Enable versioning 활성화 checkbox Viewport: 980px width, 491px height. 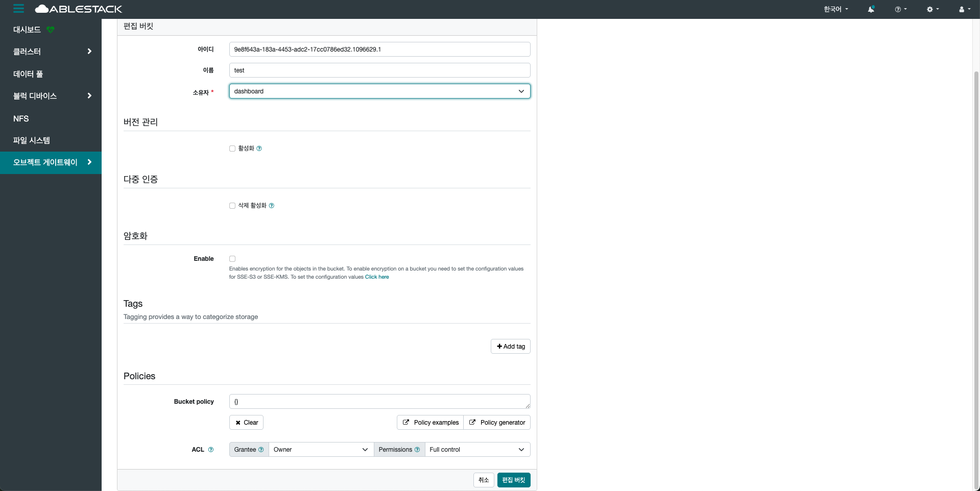232,149
